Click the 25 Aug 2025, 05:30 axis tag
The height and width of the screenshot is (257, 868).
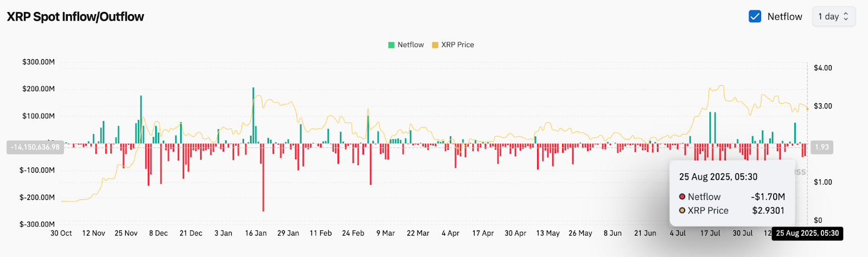tap(807, 233)
